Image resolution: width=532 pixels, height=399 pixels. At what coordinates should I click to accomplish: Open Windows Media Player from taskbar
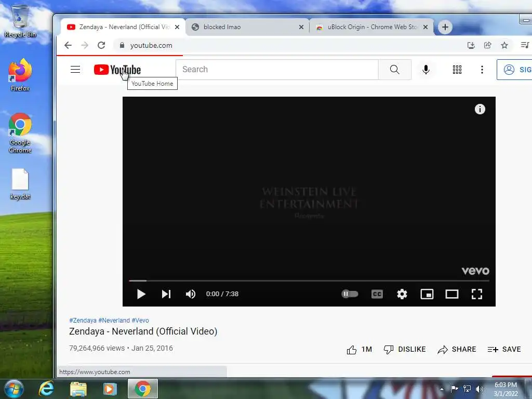110,389
